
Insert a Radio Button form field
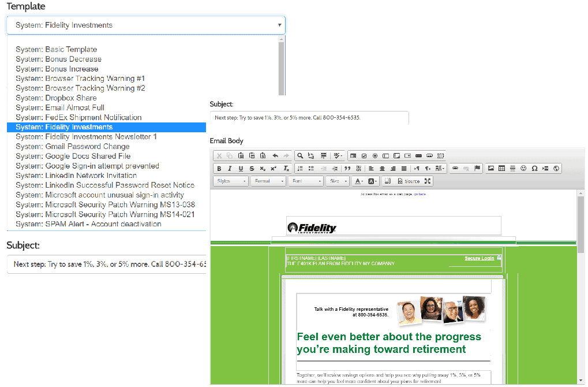click(375, 156)
